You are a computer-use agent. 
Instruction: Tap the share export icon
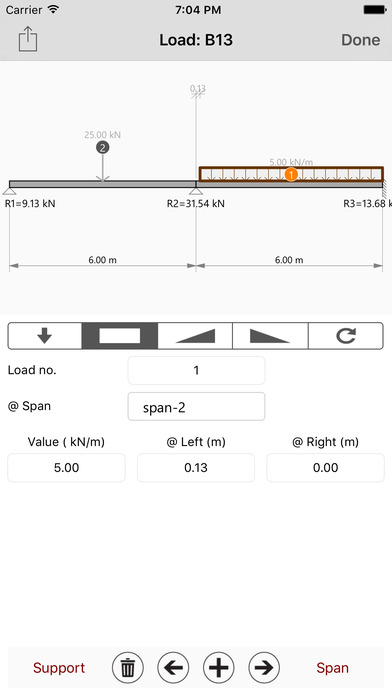tap(28, 39)
